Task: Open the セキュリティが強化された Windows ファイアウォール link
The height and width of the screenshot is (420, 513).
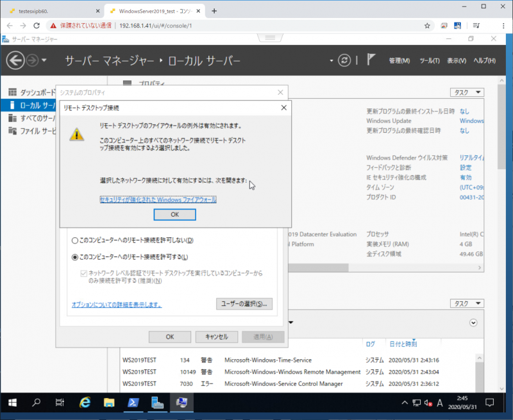Action: (x=158, y=199)
